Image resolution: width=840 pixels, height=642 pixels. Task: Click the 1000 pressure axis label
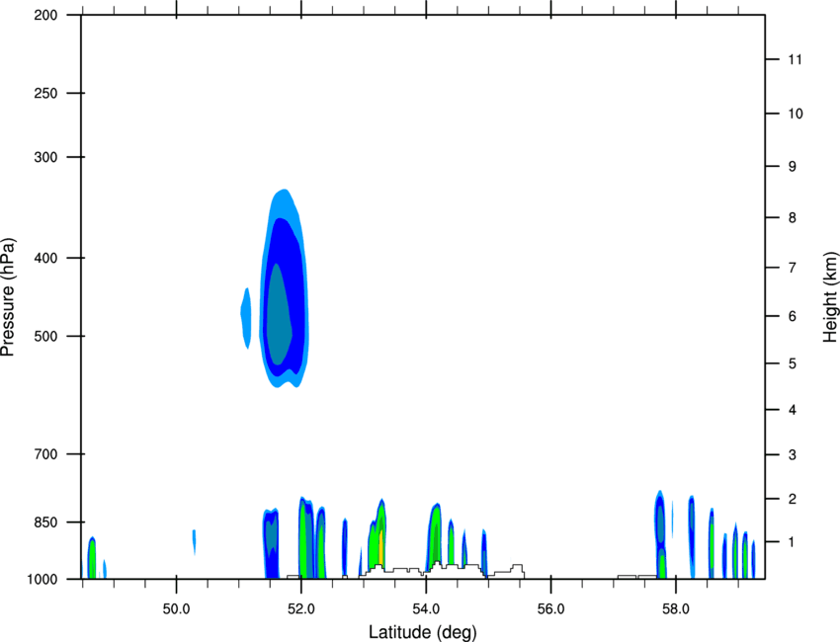(x=42, y=580)
